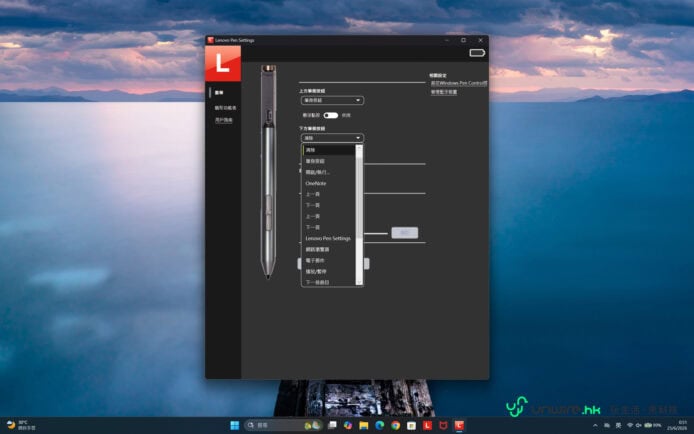694x434 pixels.
Task: Toggle the switch under the upper button dropdown
Action: (330, 115)
